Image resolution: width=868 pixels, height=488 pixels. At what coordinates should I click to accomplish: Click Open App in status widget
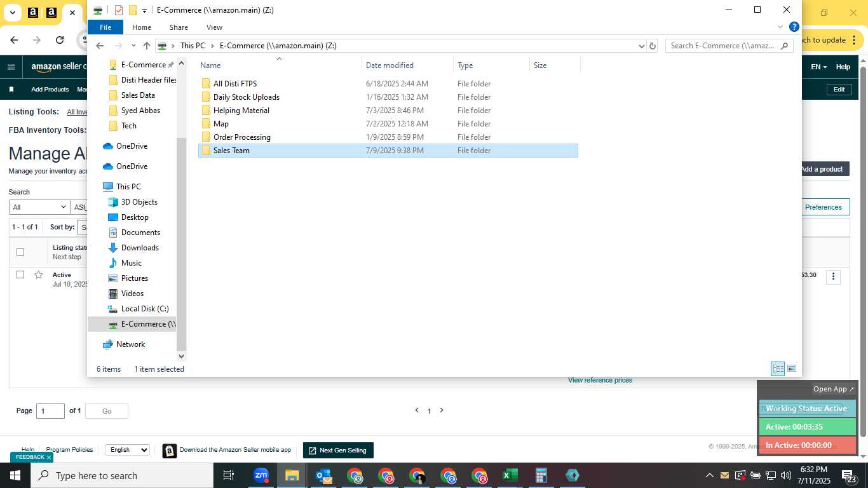coord(834,389)
